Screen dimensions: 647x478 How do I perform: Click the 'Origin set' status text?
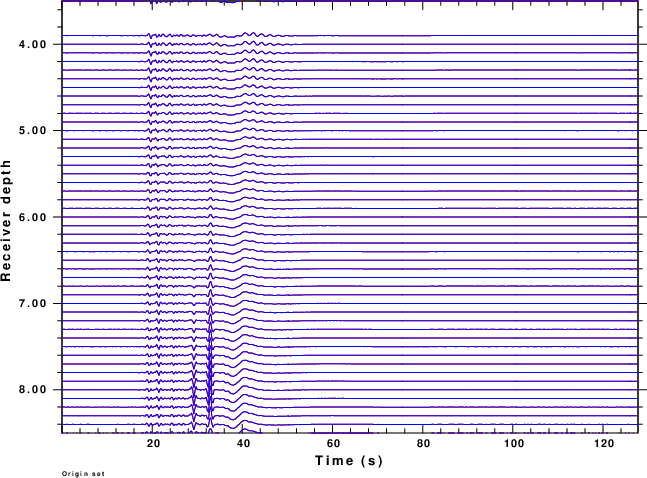click(x=83, y=474)
